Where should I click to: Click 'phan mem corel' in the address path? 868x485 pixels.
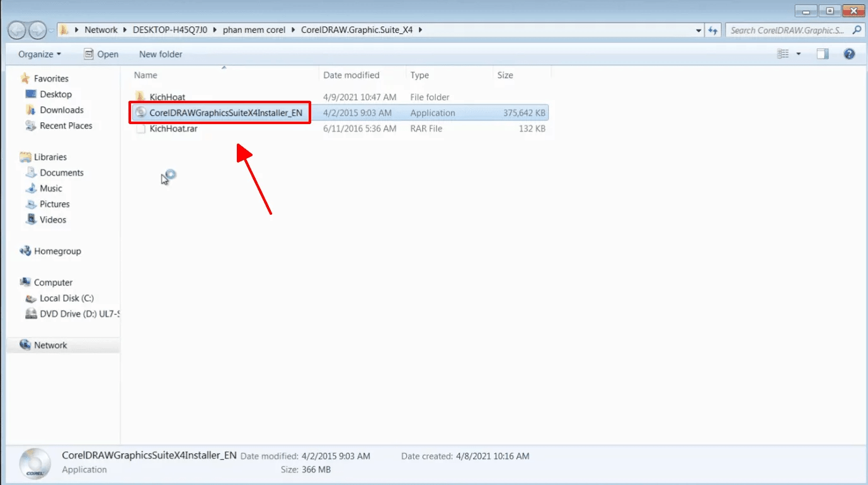click(254, 30)
